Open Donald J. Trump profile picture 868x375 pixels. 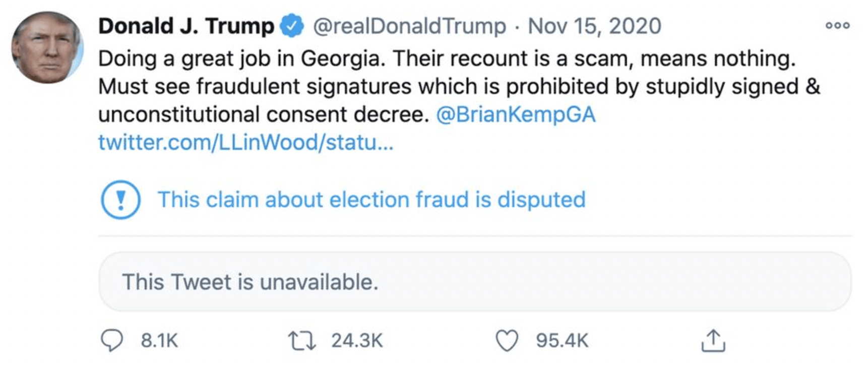click(47, 47)
